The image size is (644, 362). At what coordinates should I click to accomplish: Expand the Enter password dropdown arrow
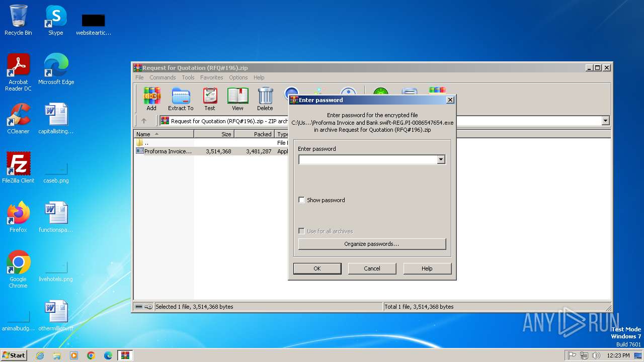click(x=441, y=160)
